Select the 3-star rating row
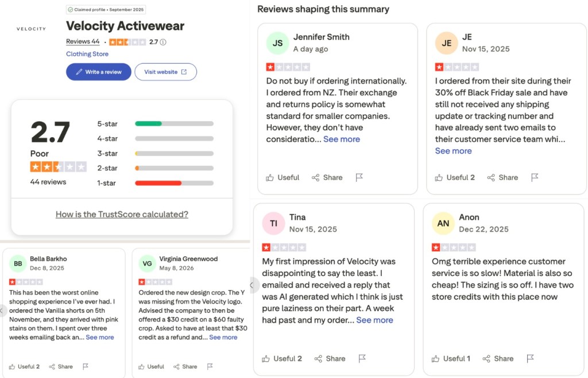Screen dimensions: 588x378 click(155, 154)
